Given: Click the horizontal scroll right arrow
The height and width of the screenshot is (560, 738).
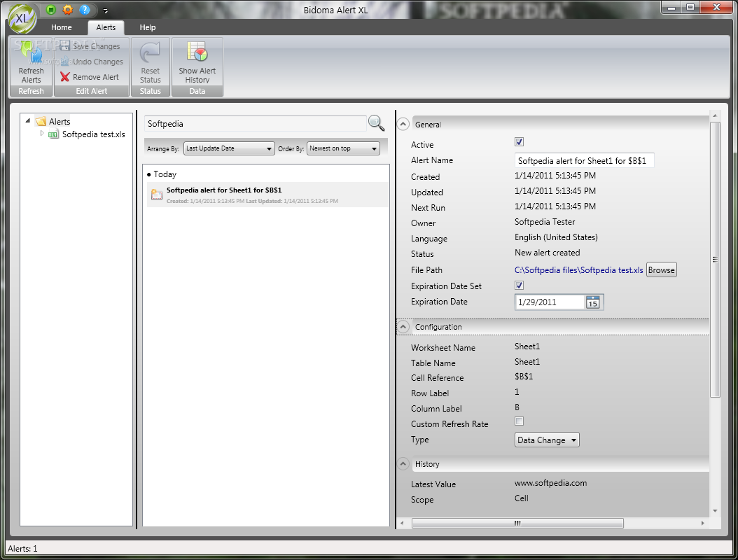Looking at the screenshot, I should (x=703, y=524).
